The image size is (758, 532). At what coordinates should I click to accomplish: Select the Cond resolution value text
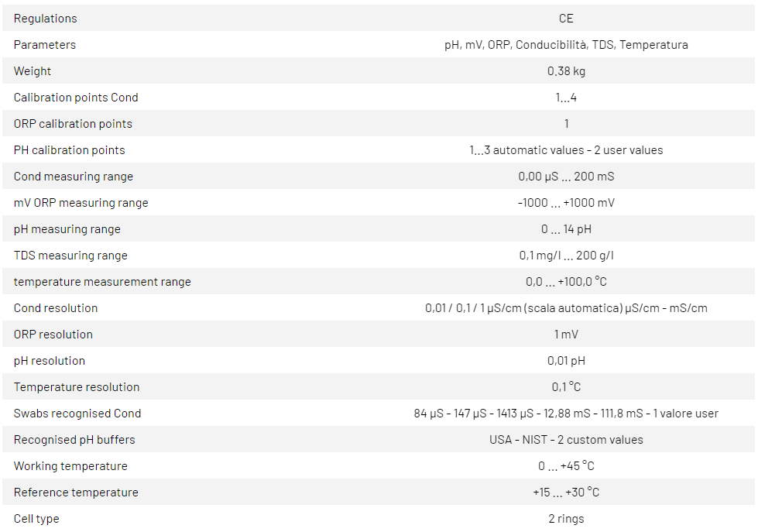566,308
